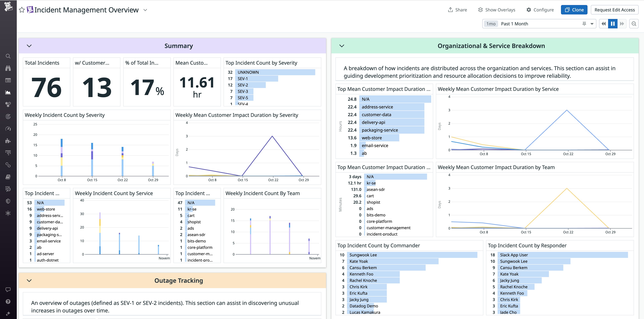Viewport: 644px width, 319px height.
Task: Select the Infrastructure hexagons icon
Action: pyautogui.click(x=8, y=104)
